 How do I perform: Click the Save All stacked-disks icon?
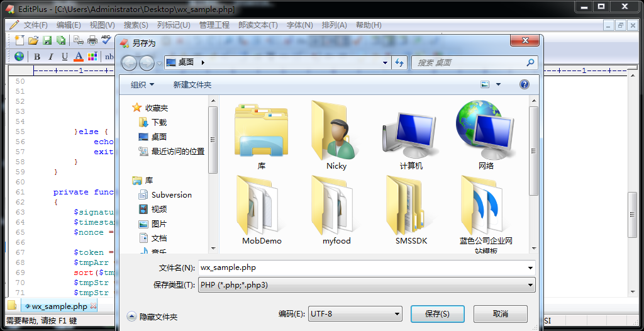coord(61,40)
